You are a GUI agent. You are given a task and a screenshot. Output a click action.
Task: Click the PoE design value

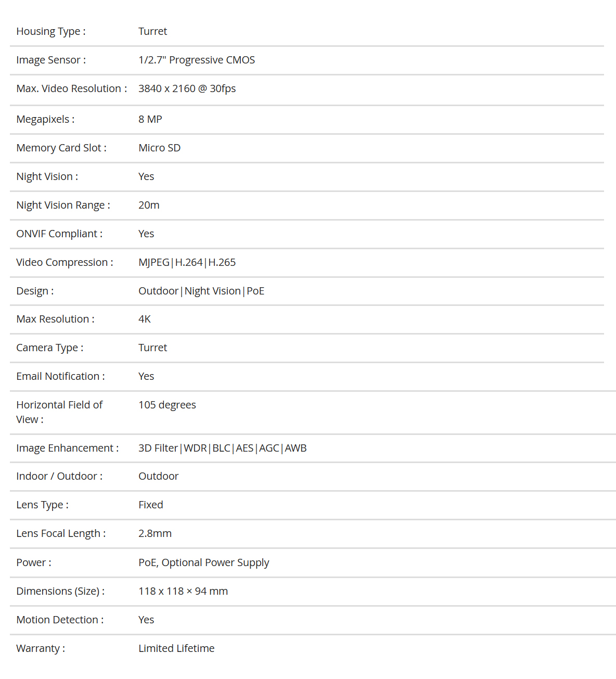255,291
